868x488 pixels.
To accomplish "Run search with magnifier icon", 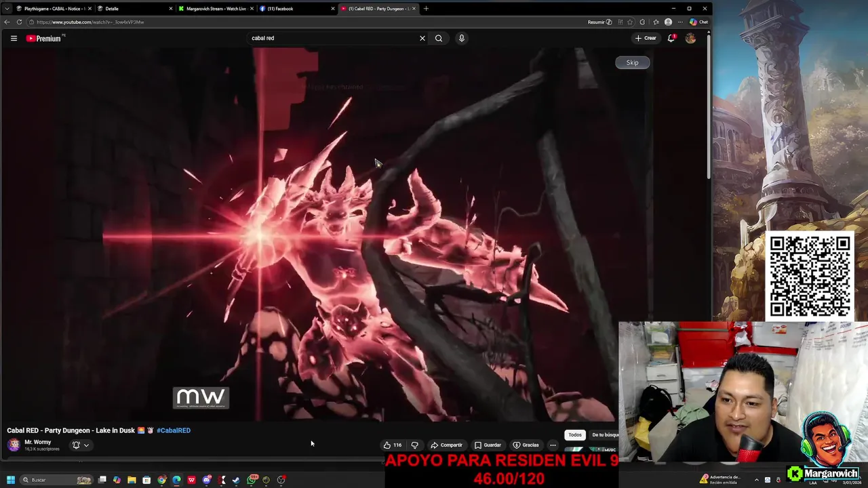I will pyautogui.click(x=439, y=38).
